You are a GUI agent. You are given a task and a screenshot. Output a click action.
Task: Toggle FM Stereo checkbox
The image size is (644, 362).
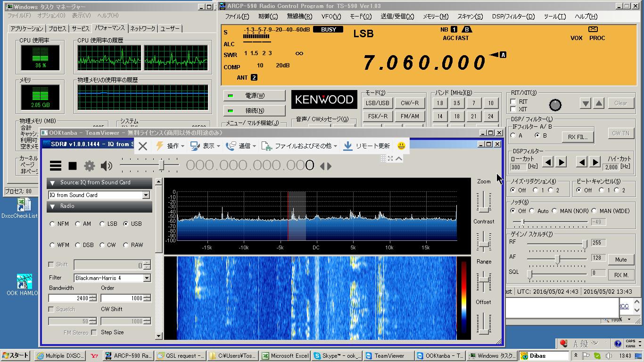94,332
